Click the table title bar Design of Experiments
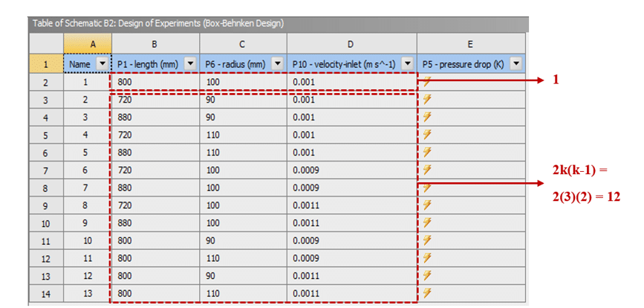The image size is (644, 308). 157,23
